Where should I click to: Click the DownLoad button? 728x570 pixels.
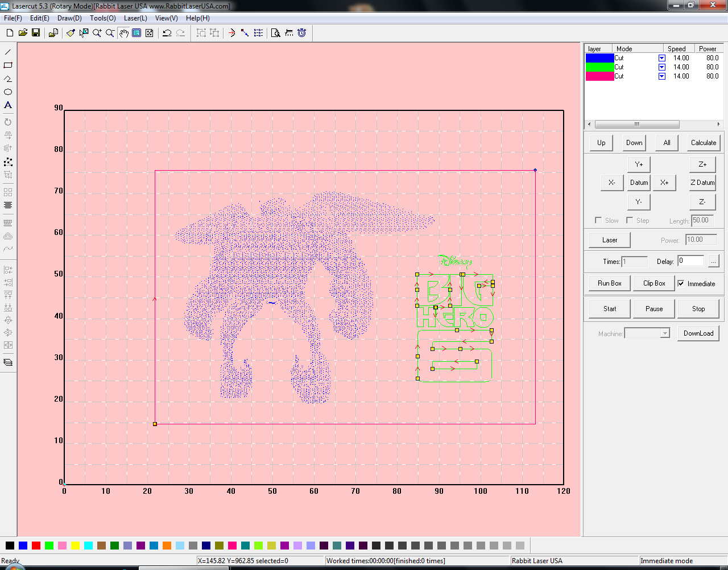tap(698, 333)
